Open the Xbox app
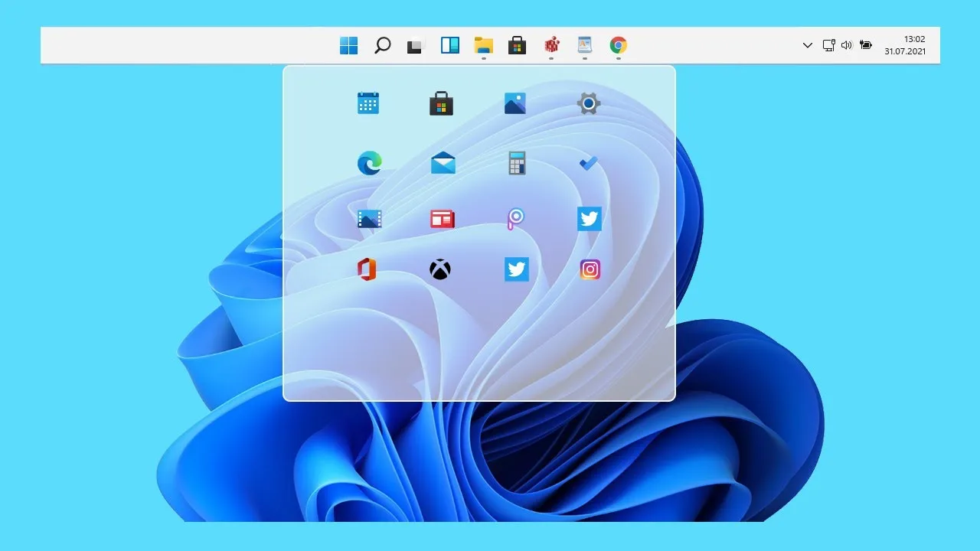980x551 pixels. tap(440, 269)
